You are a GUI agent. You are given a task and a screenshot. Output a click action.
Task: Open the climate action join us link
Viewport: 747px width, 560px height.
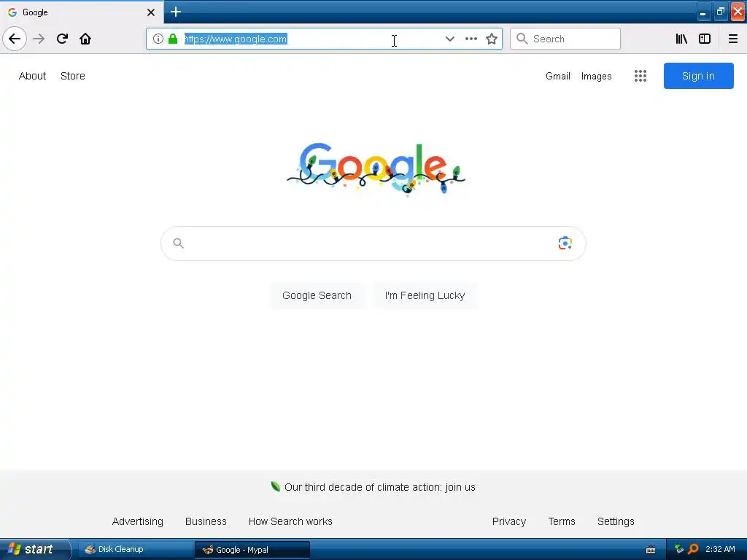379,487
